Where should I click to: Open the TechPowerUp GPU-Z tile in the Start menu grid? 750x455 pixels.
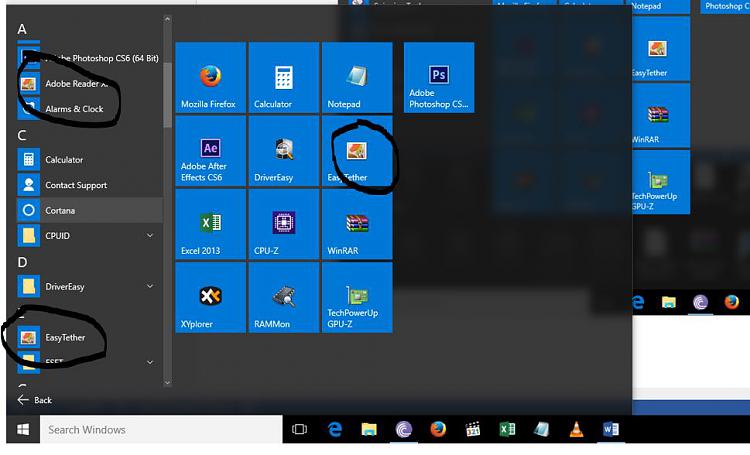point(357,297)
